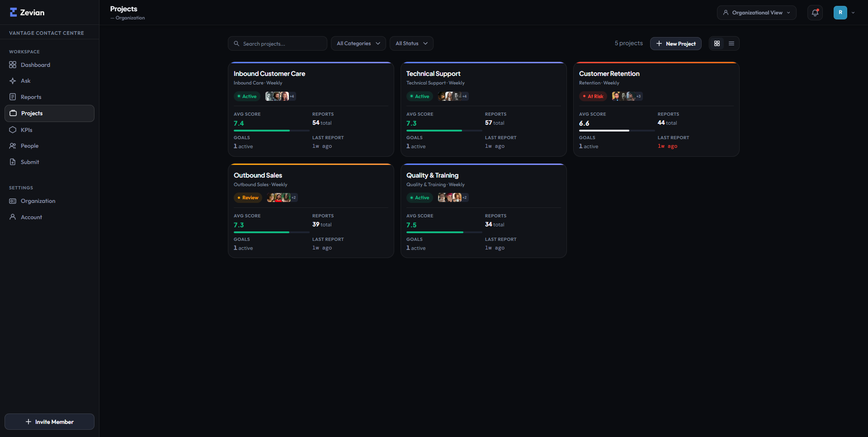Click the Submit file icon
Viewport: 868px width, 437px height.
13,162
